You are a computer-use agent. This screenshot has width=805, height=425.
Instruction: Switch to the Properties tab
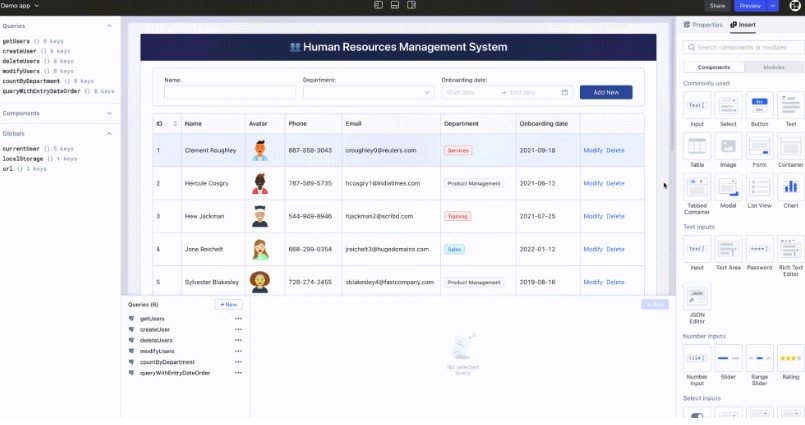pyautogui.click(x=703, y=25)
